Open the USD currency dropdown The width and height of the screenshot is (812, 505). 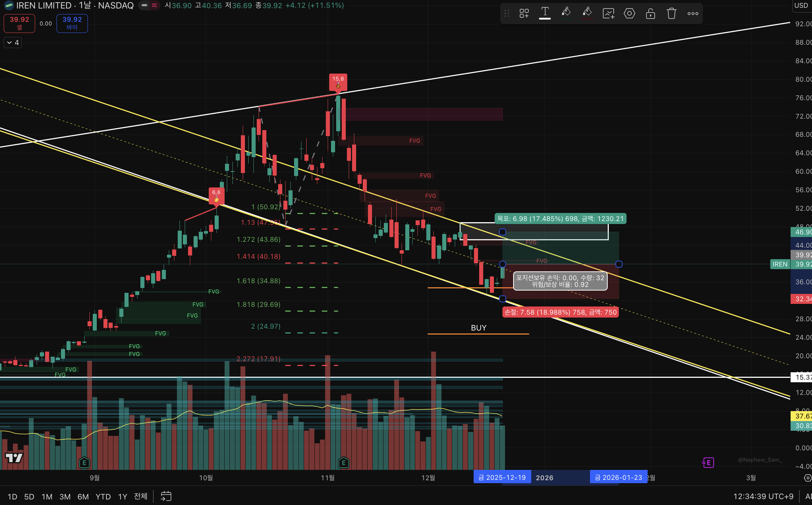point(801,6)
